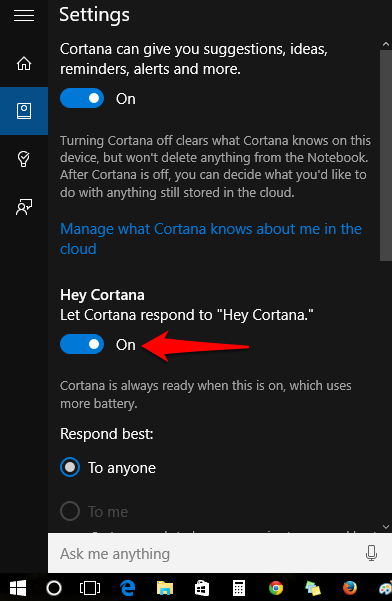This screenshot has height=601, width=392.
Task: Launch Microsoft Edge from the taskbar
Action: (x=127, y=588)
